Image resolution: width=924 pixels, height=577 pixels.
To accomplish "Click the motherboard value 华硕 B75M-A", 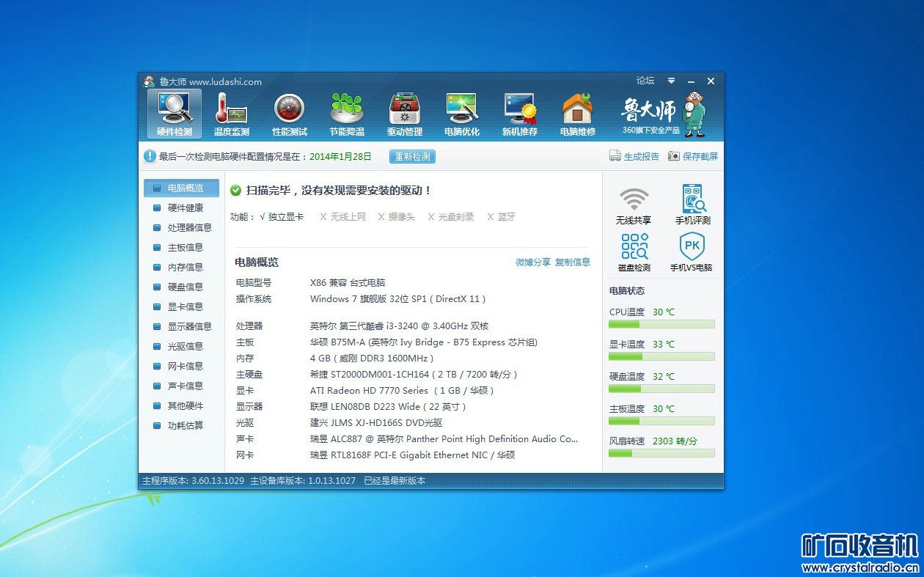I will 424,342.
